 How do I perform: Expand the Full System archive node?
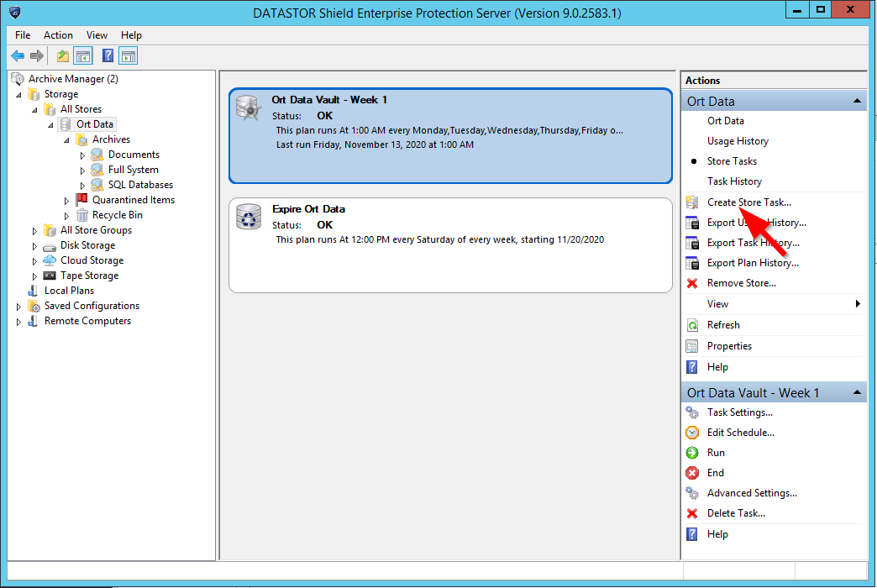tap(83, 170)
